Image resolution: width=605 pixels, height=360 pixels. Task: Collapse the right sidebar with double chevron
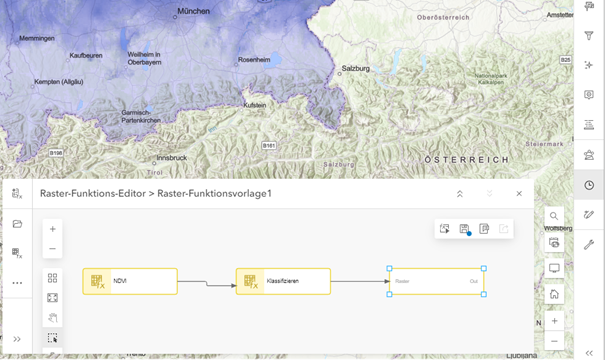click(589, 353)
